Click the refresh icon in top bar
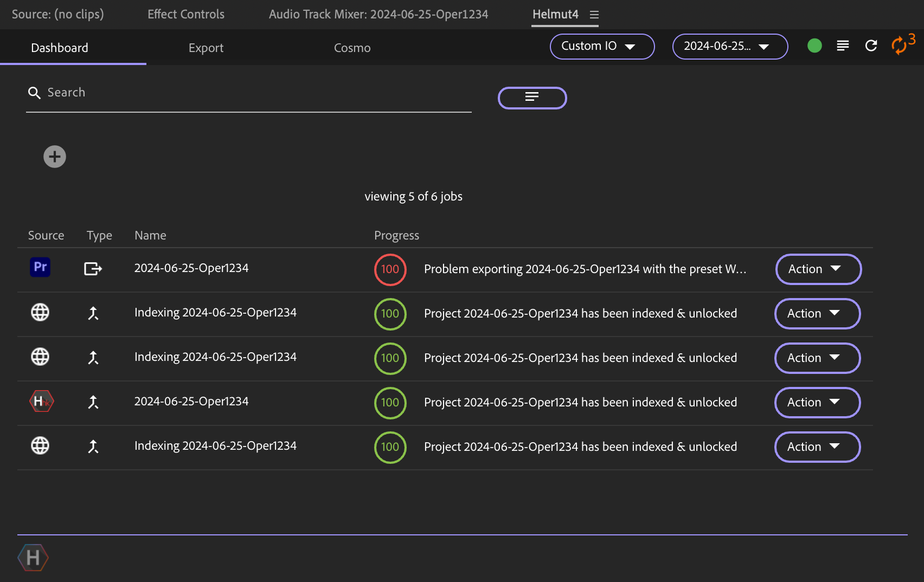Image resolution: width=924 pixels, height=582 pixels. pyautogui.click(x=871, y=46)
